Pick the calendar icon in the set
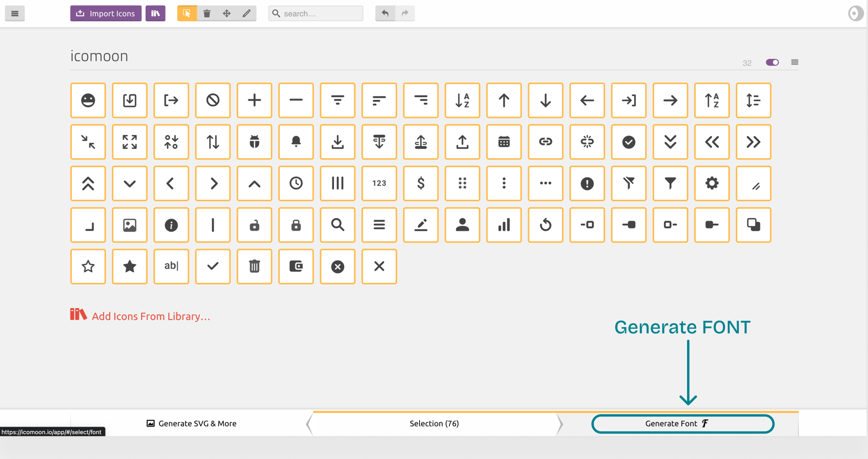The height and width of the screenshot is (459, 868). (x=504, y=142)
